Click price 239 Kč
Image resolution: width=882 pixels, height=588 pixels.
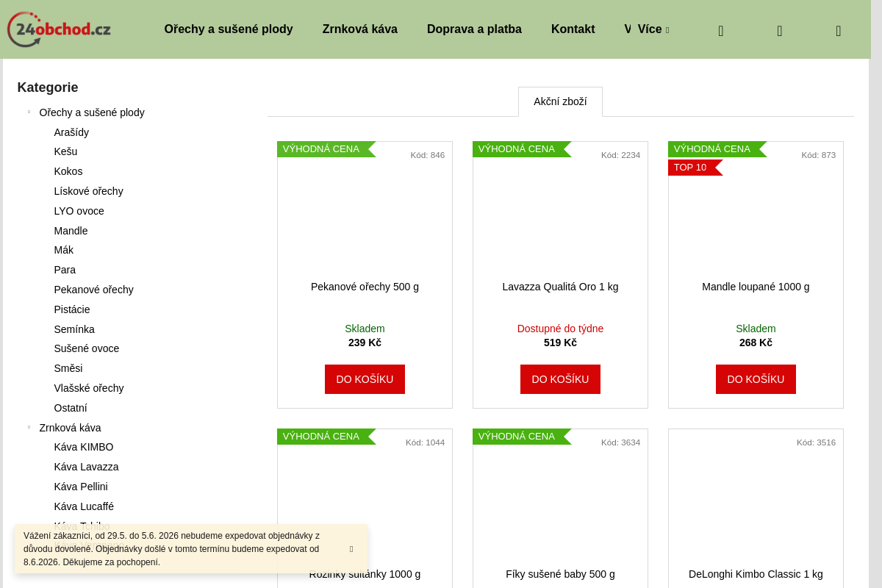pos(365,343)
